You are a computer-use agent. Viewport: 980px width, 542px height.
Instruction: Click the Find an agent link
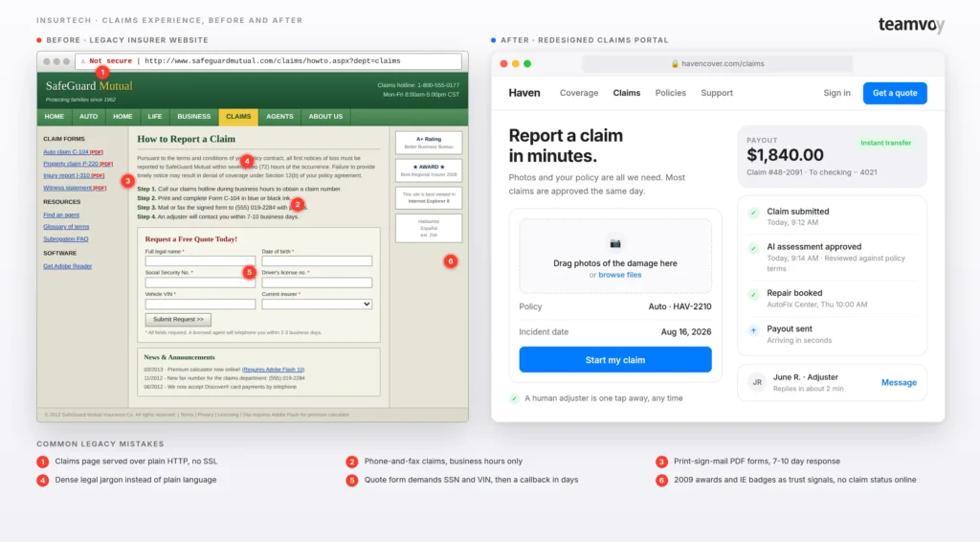point(61,215)
